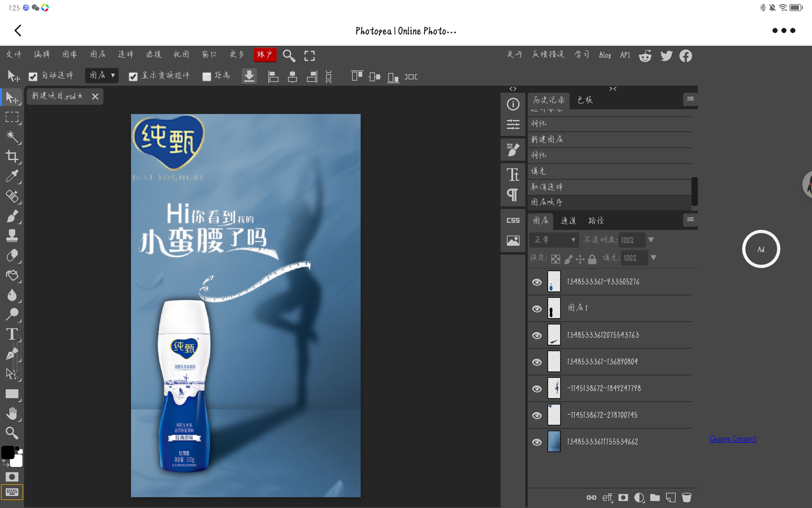Viewport: 812px width, 508px height.
Task: Open the API link
Action: point(625,55)
